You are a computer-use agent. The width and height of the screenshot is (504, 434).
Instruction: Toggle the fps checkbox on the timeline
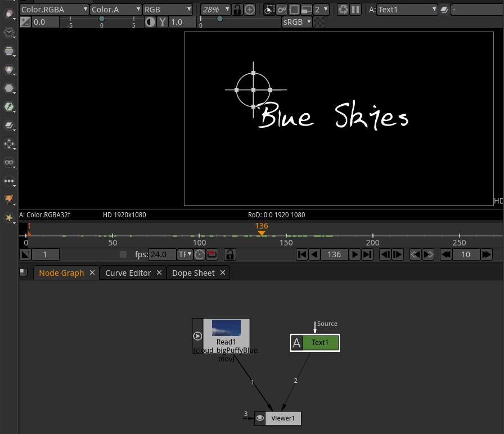click(124, 254)
